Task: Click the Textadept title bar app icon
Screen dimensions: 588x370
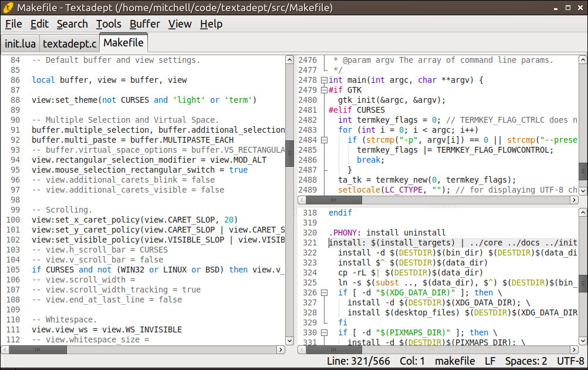Action: (x=8, y=8)
